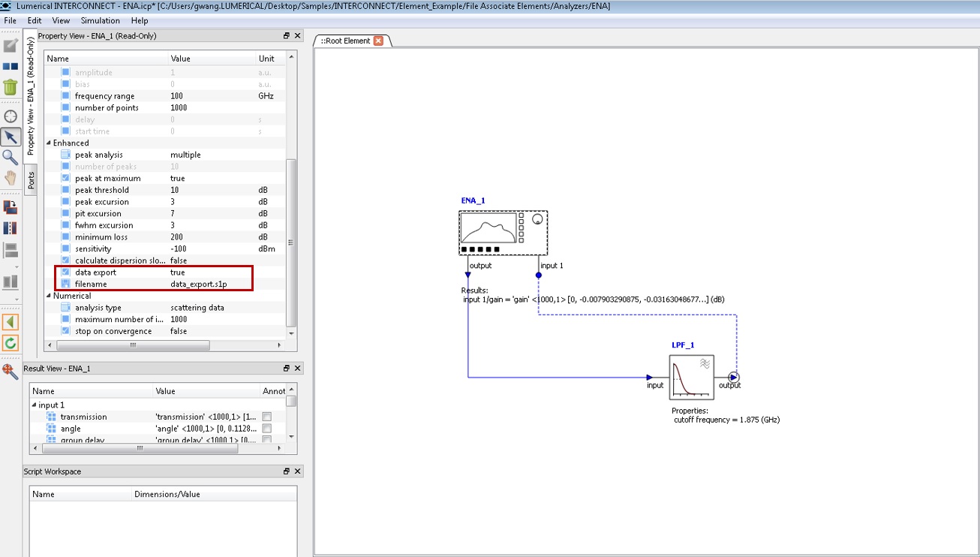
Task: Float the Script Workspace panel
Action: 286,471
